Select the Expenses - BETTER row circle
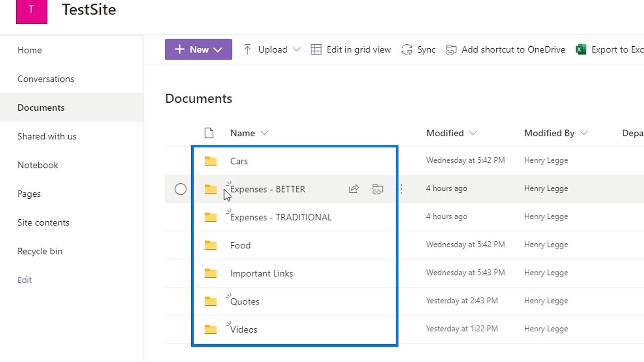Image resolution: width=644 pixels, height=362 pixels. pos(181,189)
